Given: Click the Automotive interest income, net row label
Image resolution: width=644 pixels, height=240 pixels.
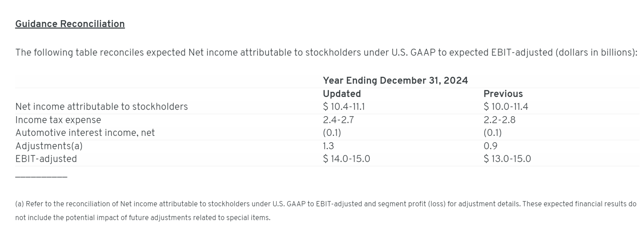Looking at the screenshot, I should click(x=85, y=133).
